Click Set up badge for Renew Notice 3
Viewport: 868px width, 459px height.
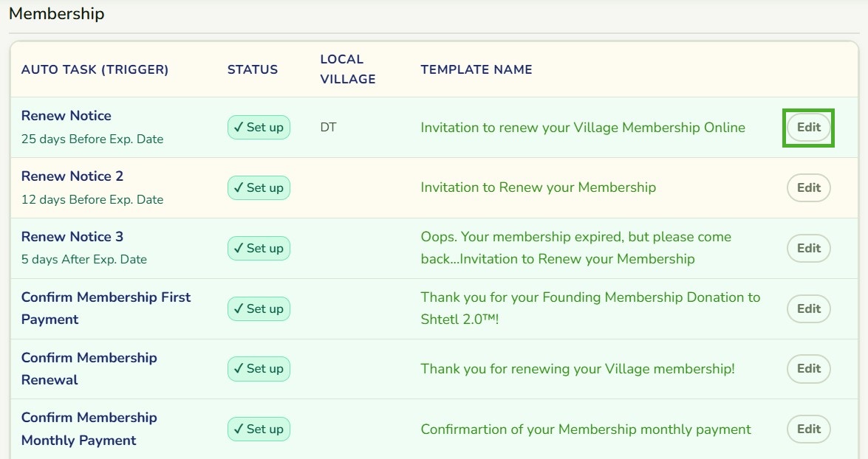[259, 248]
